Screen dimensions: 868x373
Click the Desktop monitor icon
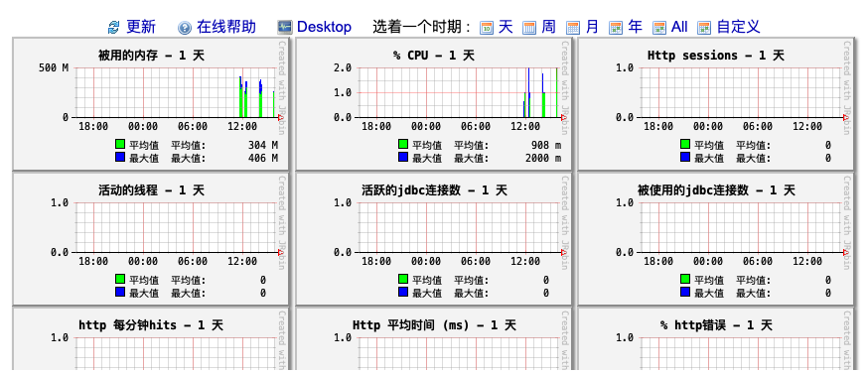pos(285,27)
